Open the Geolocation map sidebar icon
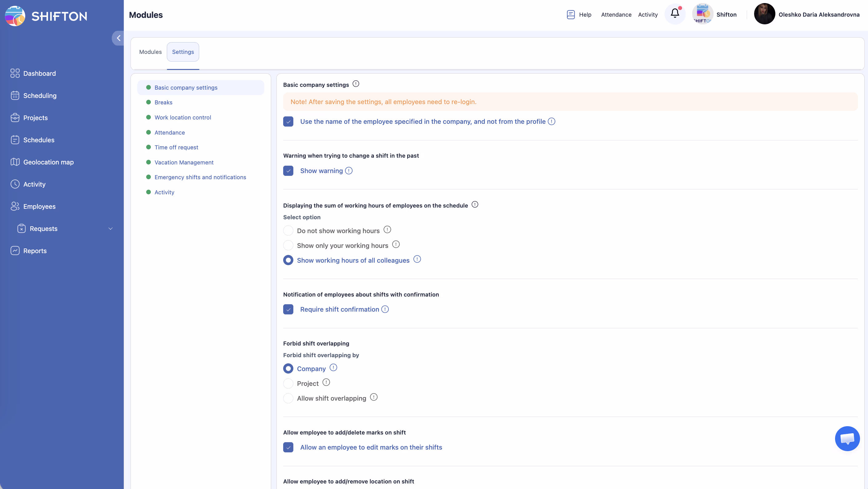This screenshot has height=489, width=868. [15, 162]
